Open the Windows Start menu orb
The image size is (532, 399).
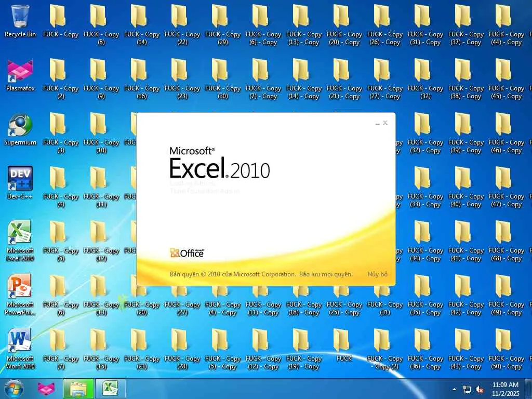click(14, 389)
